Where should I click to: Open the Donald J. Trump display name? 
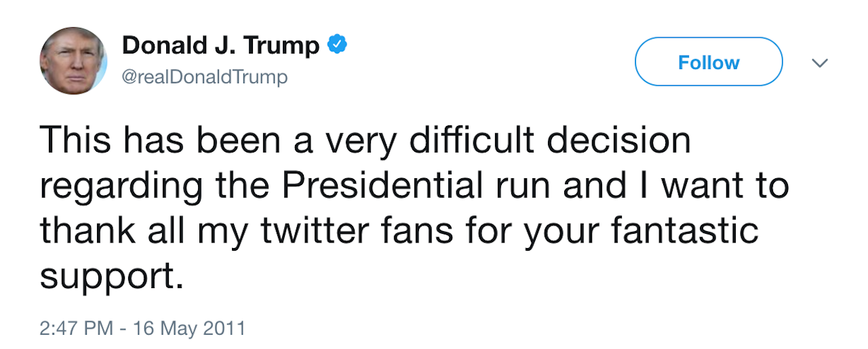(x=220, y=46)
